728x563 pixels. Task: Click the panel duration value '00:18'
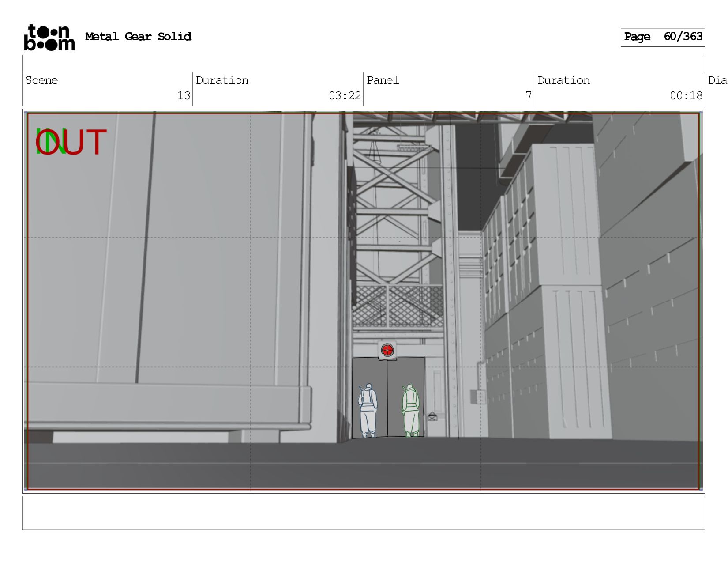click(686, 96)
